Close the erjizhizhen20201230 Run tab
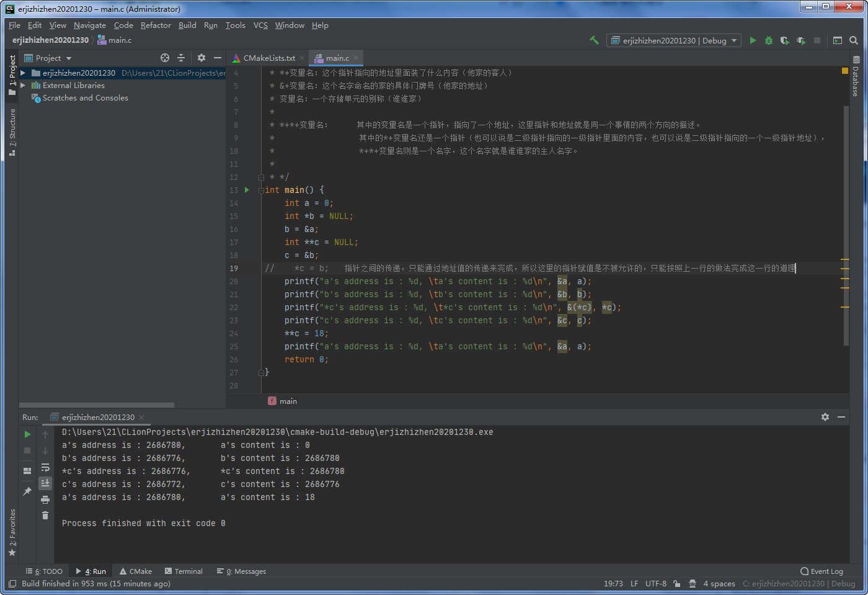The height and width of the screenshot is (595, 868). [x=141, y=418]
